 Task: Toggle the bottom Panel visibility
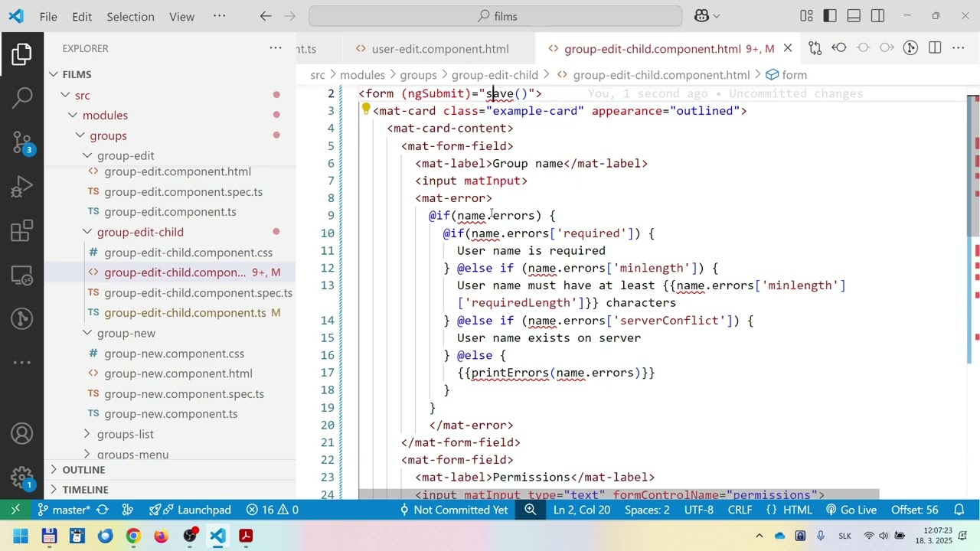point(854,16)
